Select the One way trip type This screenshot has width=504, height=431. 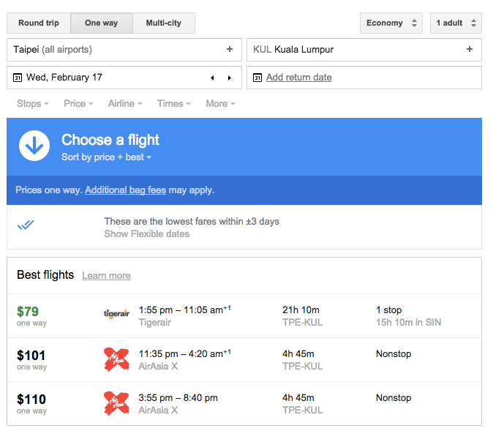(101, 23)
